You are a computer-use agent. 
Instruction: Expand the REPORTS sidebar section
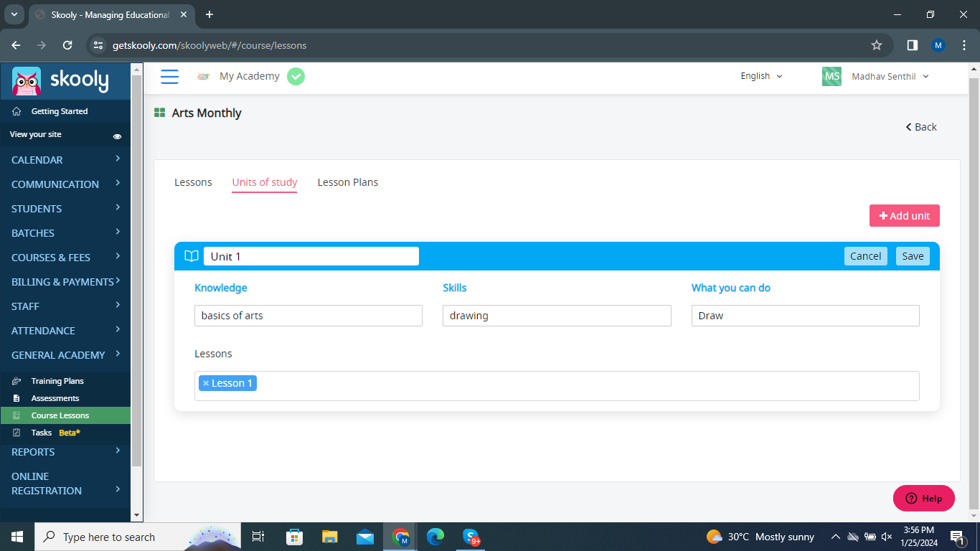(65, 452)
